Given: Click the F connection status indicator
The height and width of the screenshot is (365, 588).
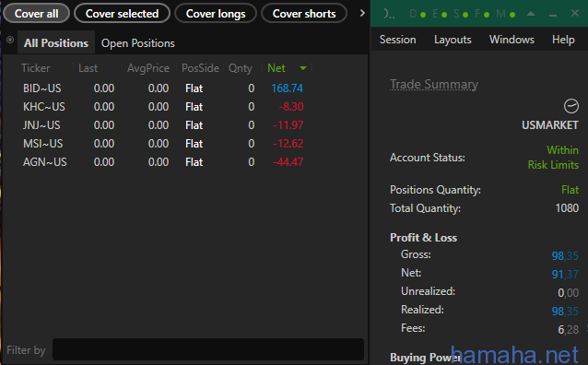Looking at the screenshot, I should tap(482, 14).
